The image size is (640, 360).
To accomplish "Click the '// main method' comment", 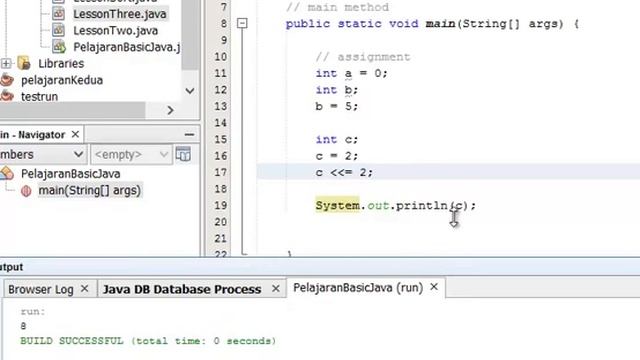I will coord(337,7).
